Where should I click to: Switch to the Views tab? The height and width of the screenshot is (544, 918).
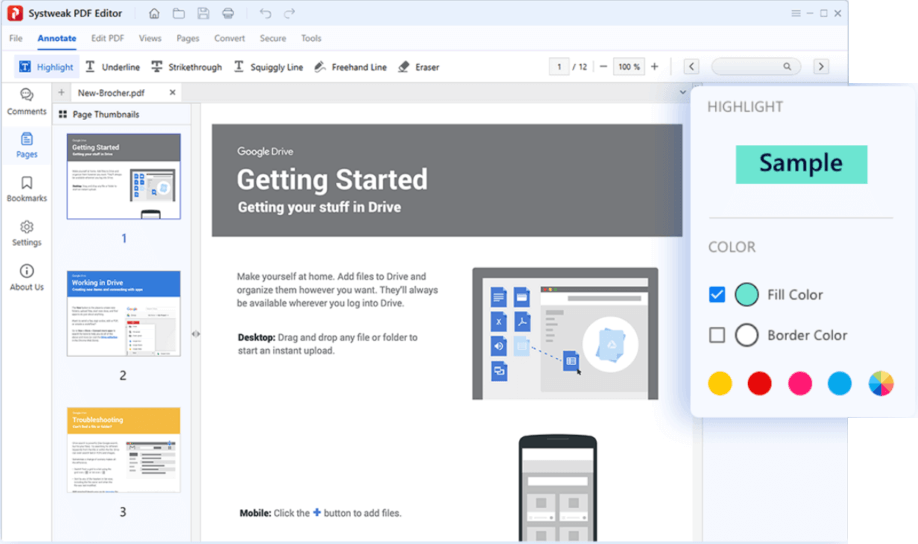(x=150, y=38)
